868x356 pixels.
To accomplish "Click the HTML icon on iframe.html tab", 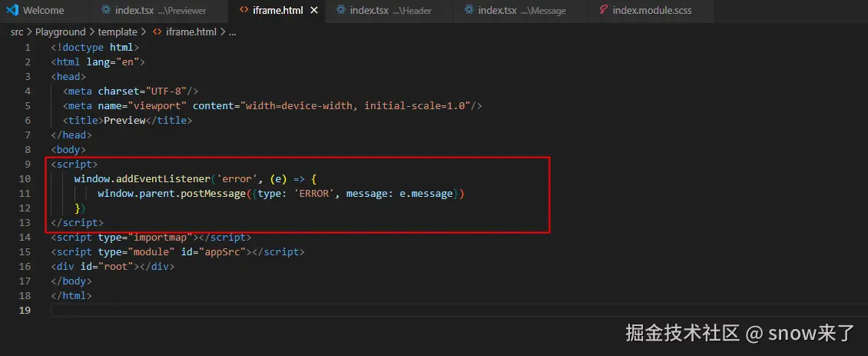I will (x=244, y=11).
